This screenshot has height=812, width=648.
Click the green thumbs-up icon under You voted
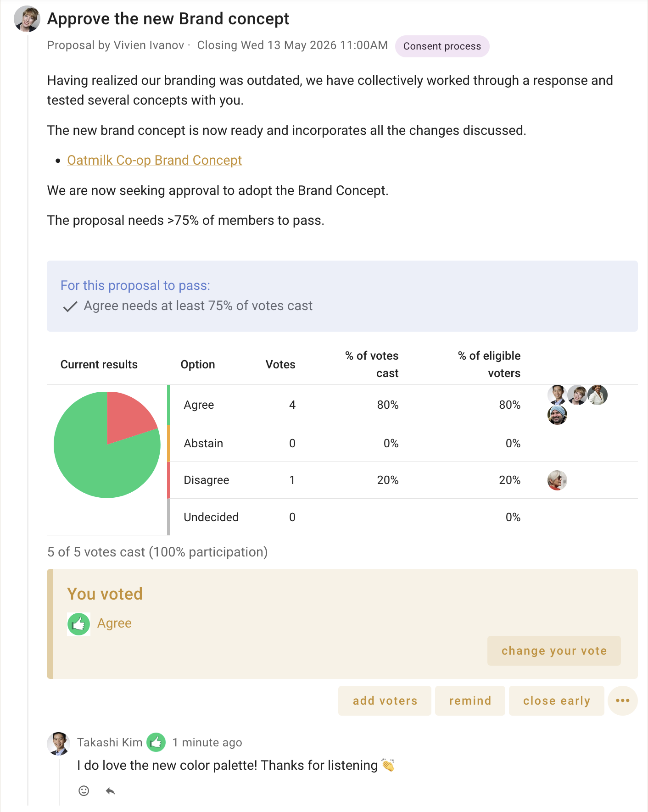(x=78, y=624)
